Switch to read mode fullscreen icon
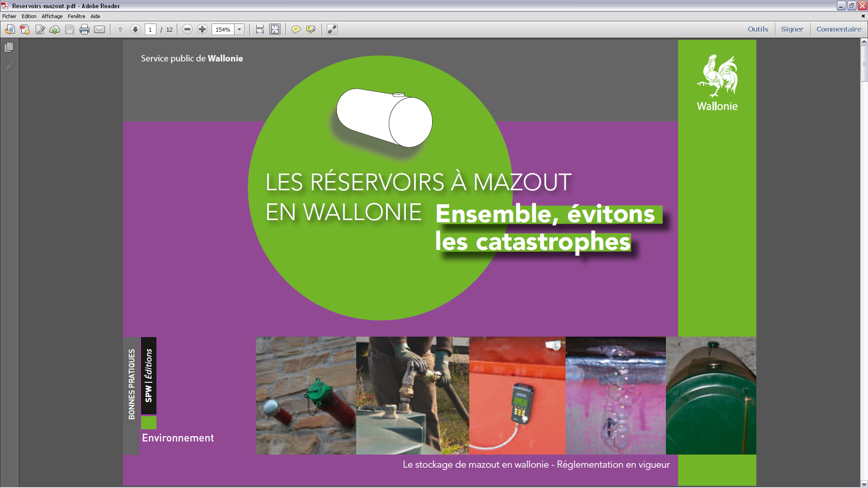Screen dimensions: 868x488 coord(332,29)
